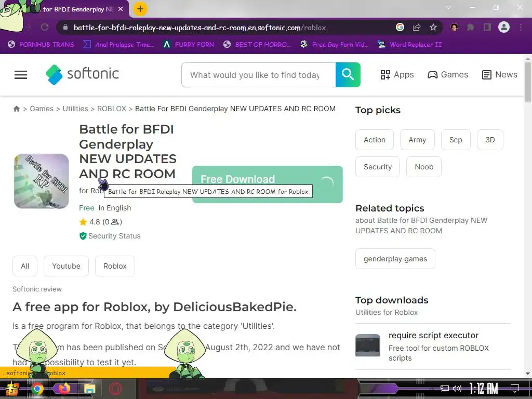Image resolution: width=532 pixels, height=399 pixels.
Task: Open a new tab with plus button
Action: [140, 9]
